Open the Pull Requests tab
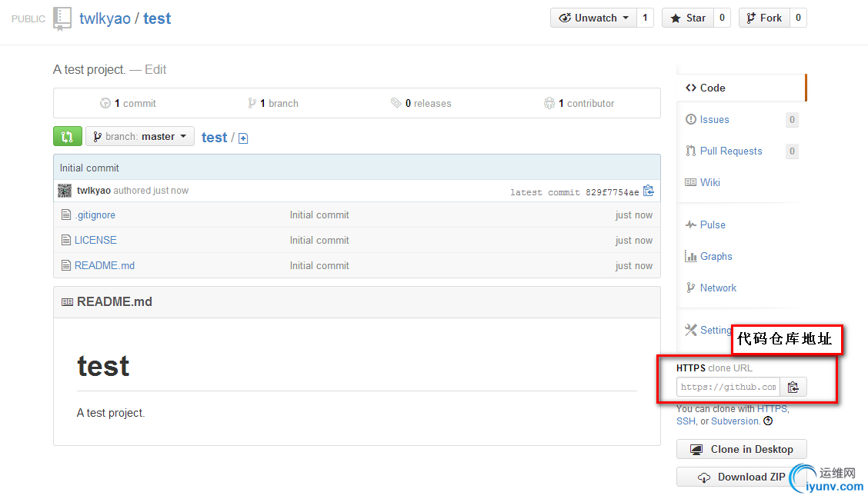 731,151
